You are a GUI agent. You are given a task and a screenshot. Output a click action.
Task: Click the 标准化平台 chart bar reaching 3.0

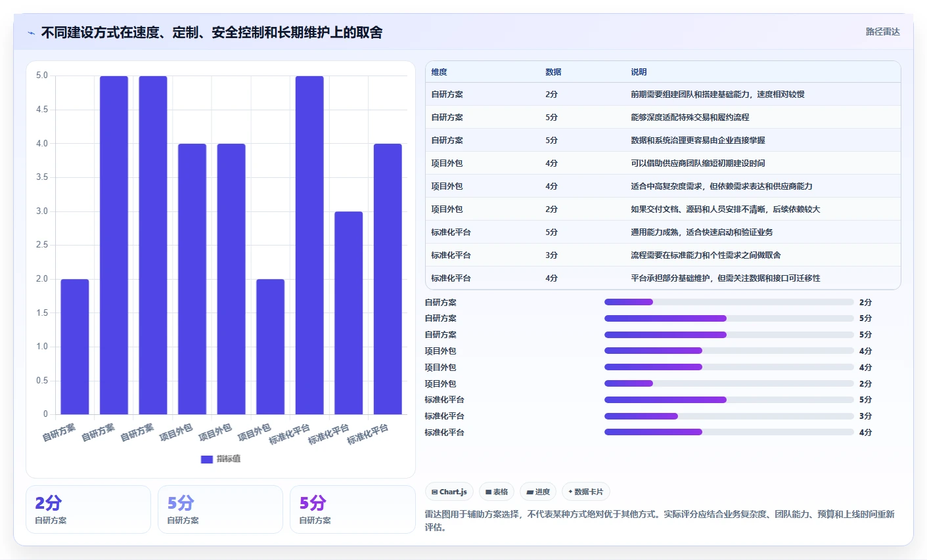tap(348, 312)
